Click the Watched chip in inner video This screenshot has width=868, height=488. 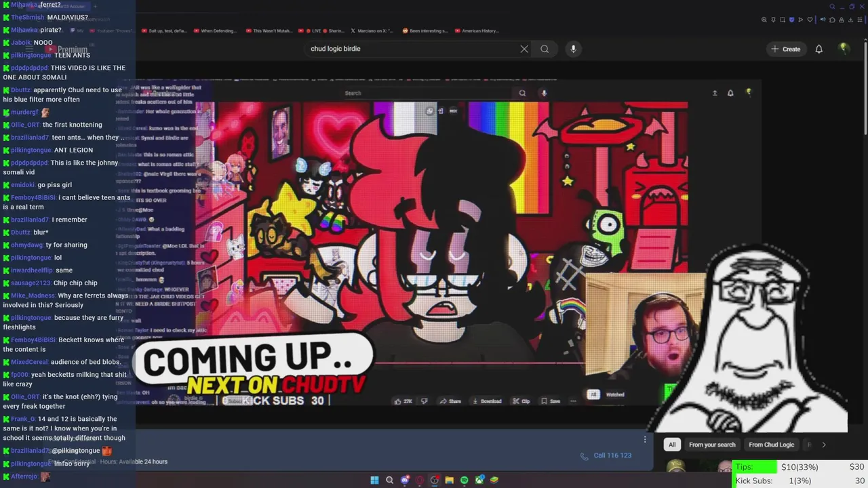click(x=615, y=394)
